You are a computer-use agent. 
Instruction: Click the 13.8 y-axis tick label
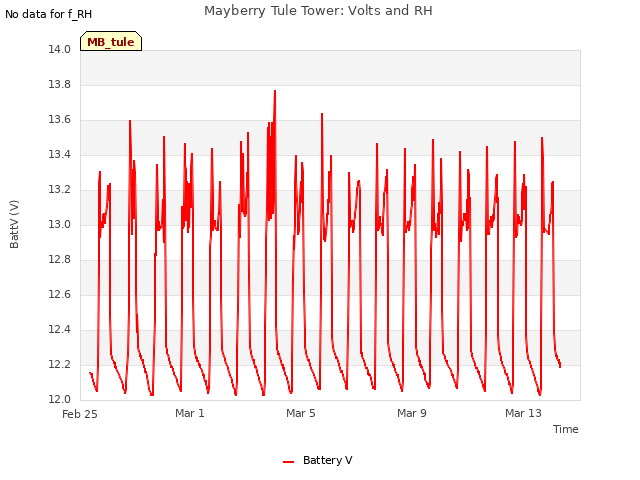coord(60,84)
